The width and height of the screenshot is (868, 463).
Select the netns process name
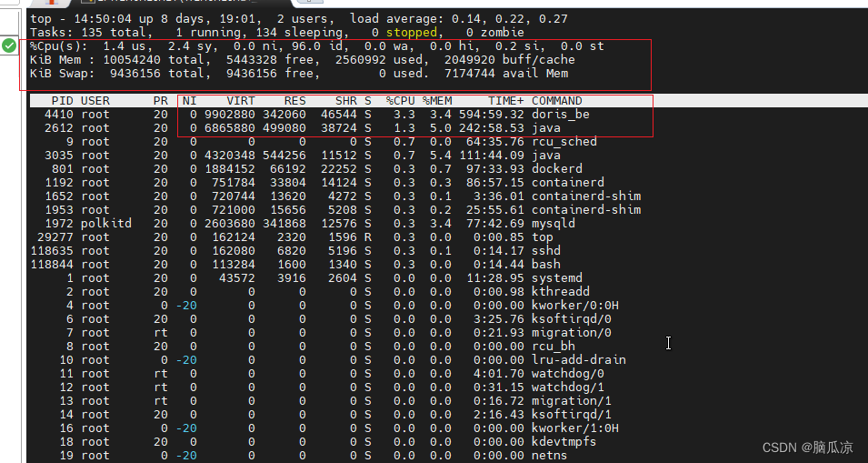point(549,455)
